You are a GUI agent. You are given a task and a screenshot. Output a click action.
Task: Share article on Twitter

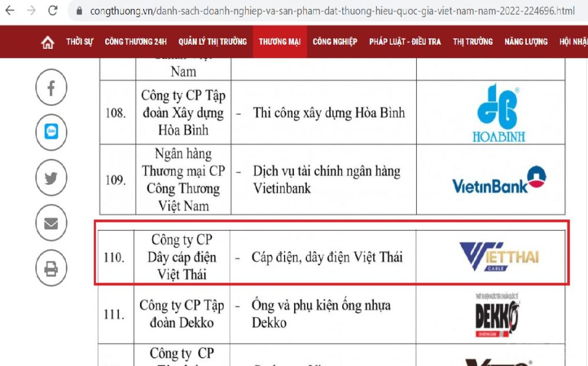click(x=51, y=178)
